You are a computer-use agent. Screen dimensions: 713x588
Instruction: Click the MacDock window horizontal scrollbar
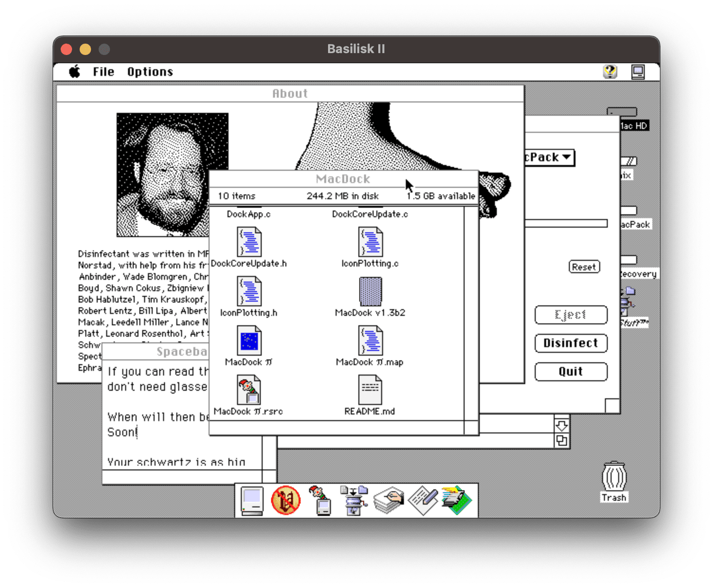click(337, 427)
